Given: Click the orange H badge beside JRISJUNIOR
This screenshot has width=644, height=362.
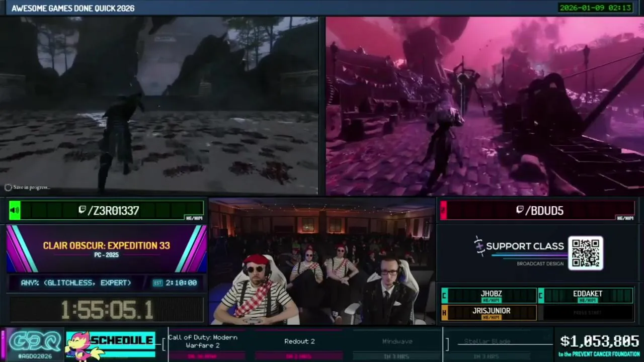Looking at the screenshot, I should click(444, 313).
